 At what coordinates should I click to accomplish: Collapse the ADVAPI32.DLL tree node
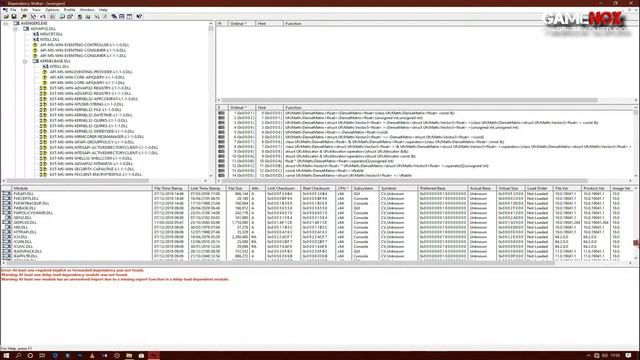click(x=15, y=29)
